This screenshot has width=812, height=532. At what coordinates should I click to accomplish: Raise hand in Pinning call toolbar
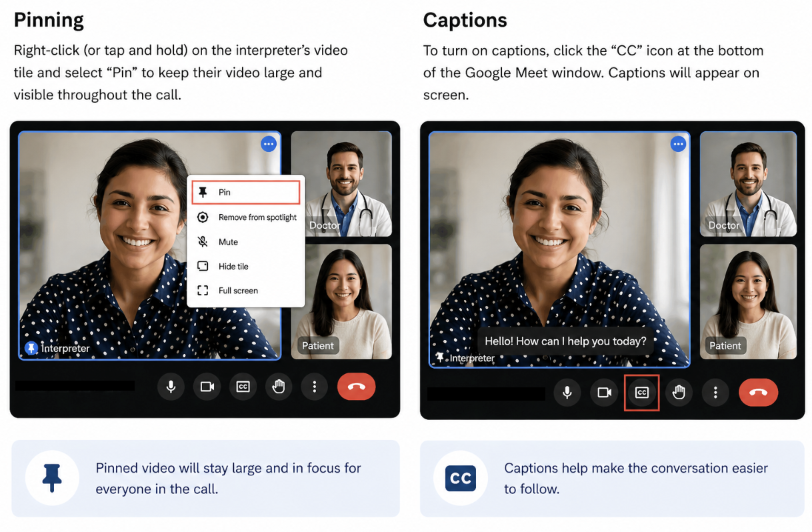click(279, 387)
